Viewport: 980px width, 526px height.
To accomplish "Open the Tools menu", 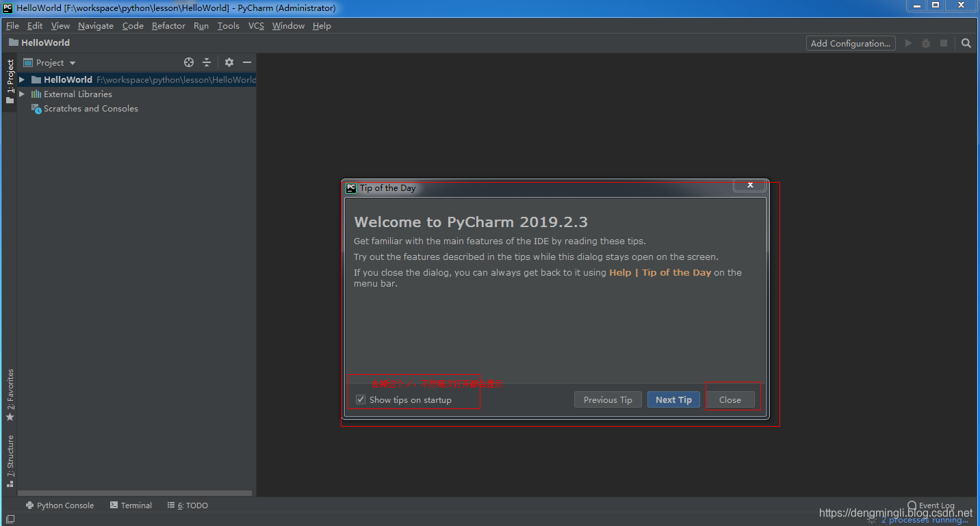I will [229, 26].
